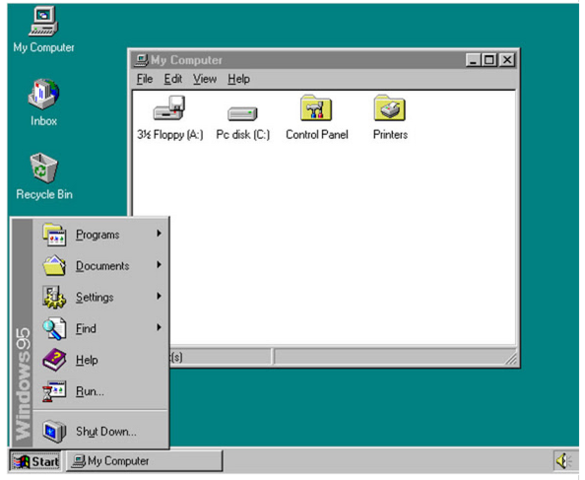The image size is (585, 480).
Task: Choose Help from the Start menu
Action: (x=101, y=360)
